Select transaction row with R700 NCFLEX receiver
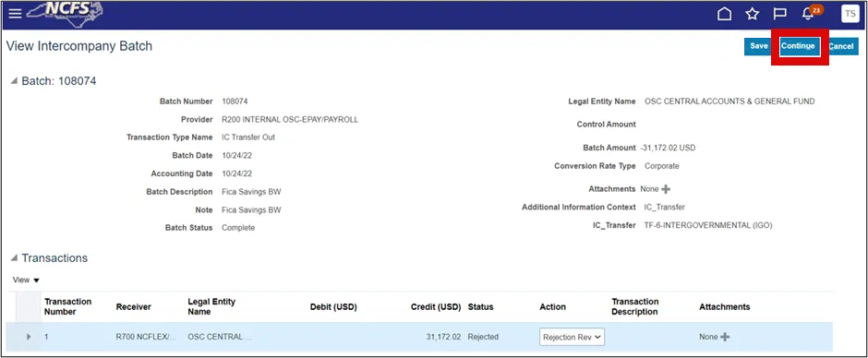The height and width of the screenshot is (358, 868). (x=419, y=337)
